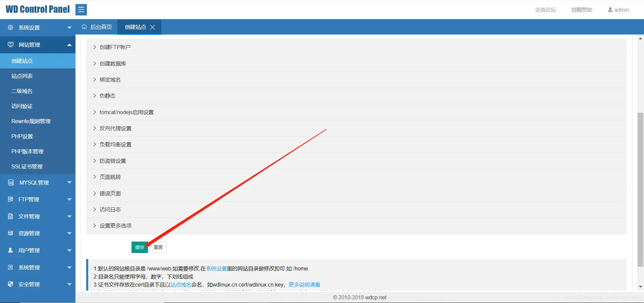Expand the tomcat/nodejs启用设置 section
Screen dimensions: 644x303
click(x=356, y=112)
